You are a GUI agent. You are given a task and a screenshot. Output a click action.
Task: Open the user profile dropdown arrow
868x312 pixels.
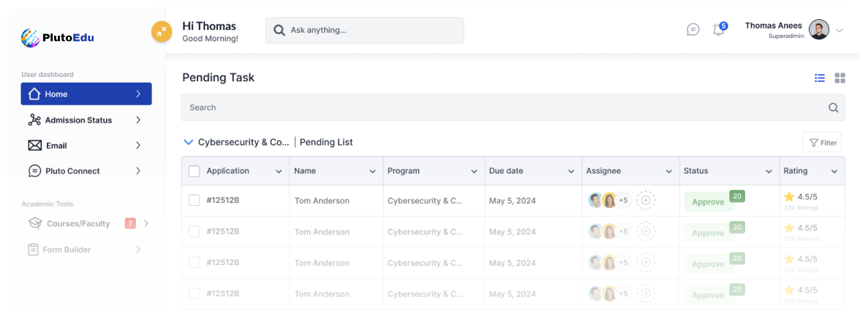[839, 31]
